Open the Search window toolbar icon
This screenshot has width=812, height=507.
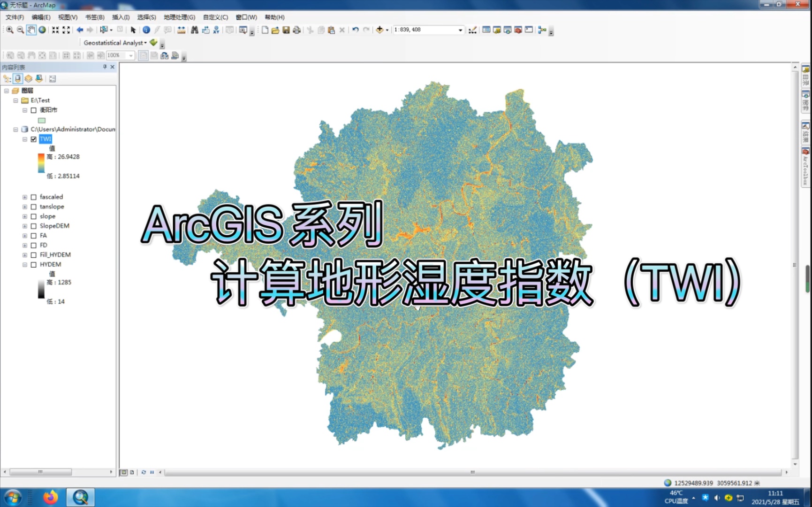[508, 30]
